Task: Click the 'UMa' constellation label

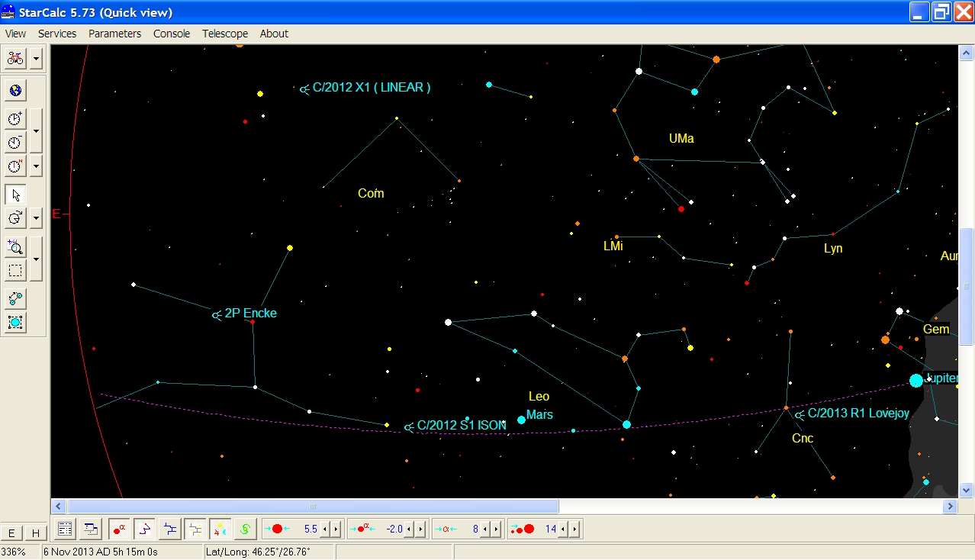Action: pos(681,139)
